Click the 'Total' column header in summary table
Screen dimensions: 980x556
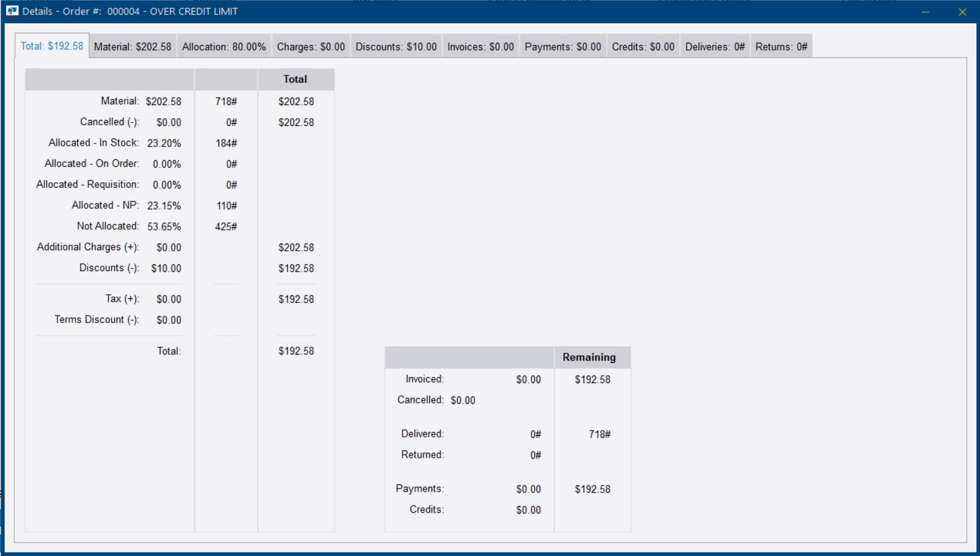295,79
